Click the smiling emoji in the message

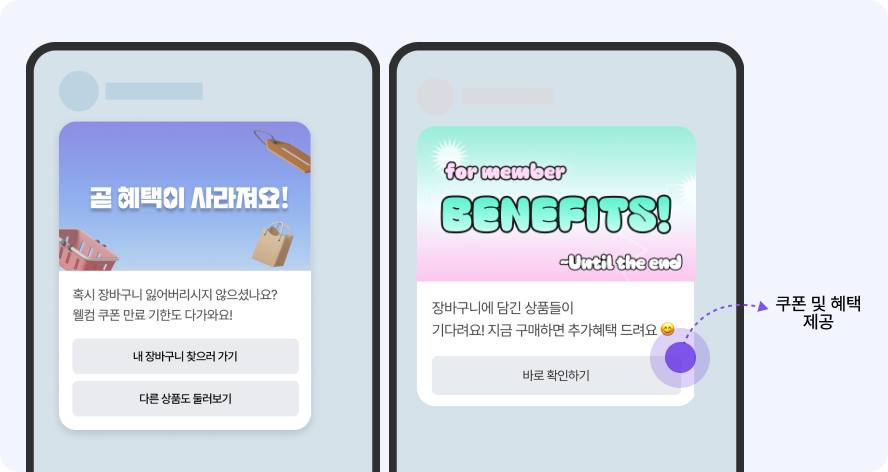pyautogui.click(x=668, y=329)
